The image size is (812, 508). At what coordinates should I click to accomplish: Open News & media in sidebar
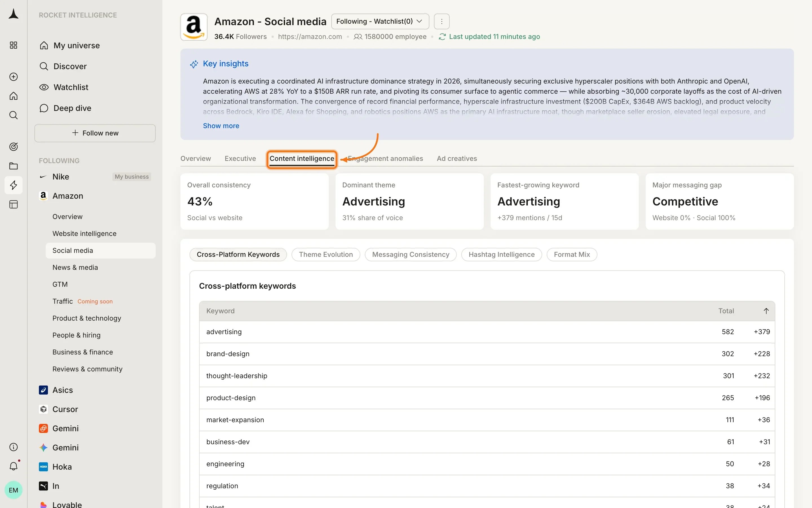coord(75,268)
